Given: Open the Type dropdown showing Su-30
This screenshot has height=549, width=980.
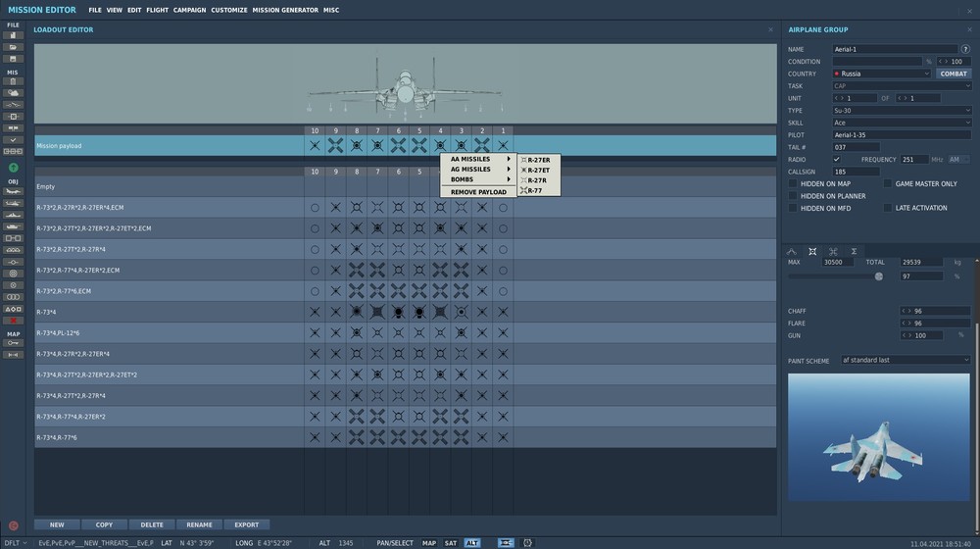Looking at the screenshot, I should point(902,110).
